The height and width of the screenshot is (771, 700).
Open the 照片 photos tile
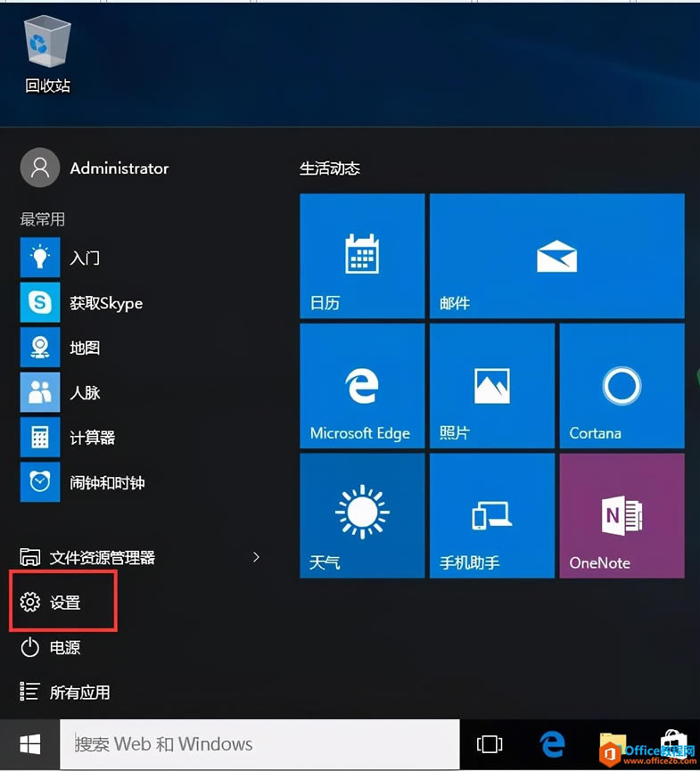[492, 386]
